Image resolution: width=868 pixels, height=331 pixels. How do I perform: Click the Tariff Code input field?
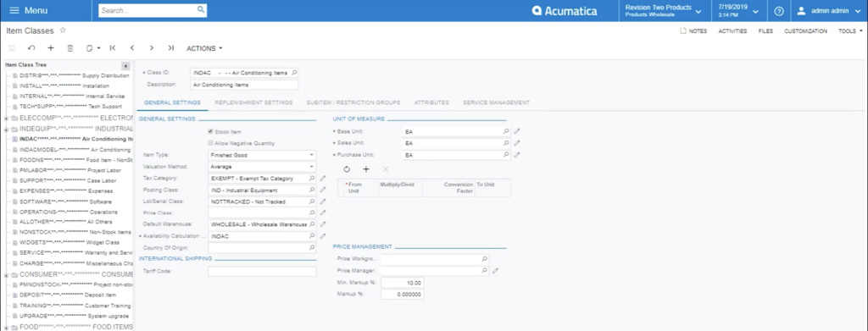coord(262,272)
